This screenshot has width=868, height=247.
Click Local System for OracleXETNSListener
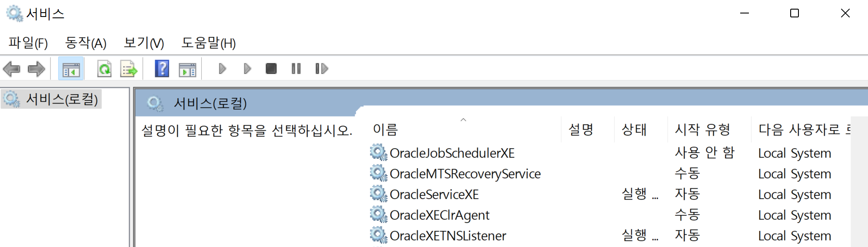click(795, 236)
